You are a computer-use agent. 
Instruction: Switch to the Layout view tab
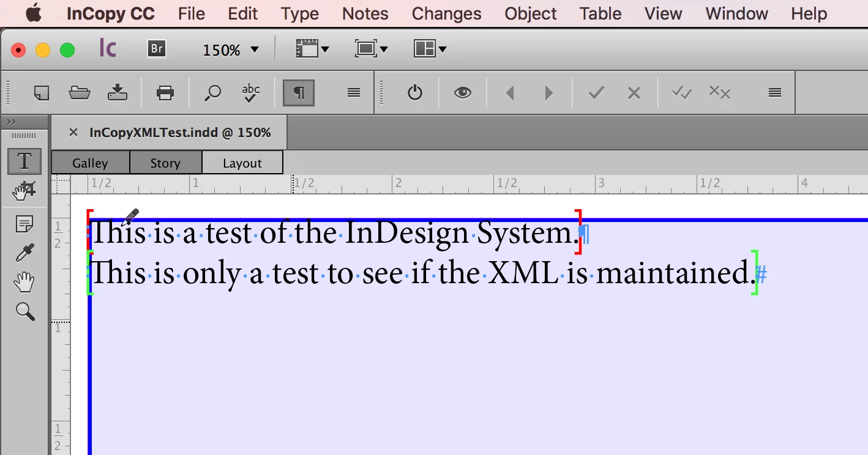tap(242, 163)
